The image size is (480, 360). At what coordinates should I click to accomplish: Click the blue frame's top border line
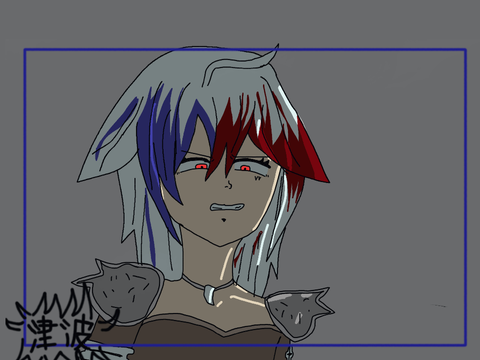pos(245,50)
